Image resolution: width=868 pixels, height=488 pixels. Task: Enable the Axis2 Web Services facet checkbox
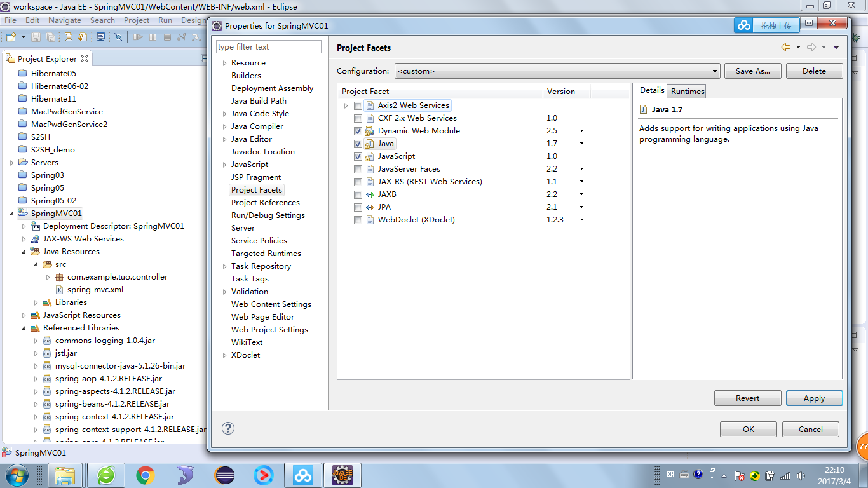click(358, 105)
